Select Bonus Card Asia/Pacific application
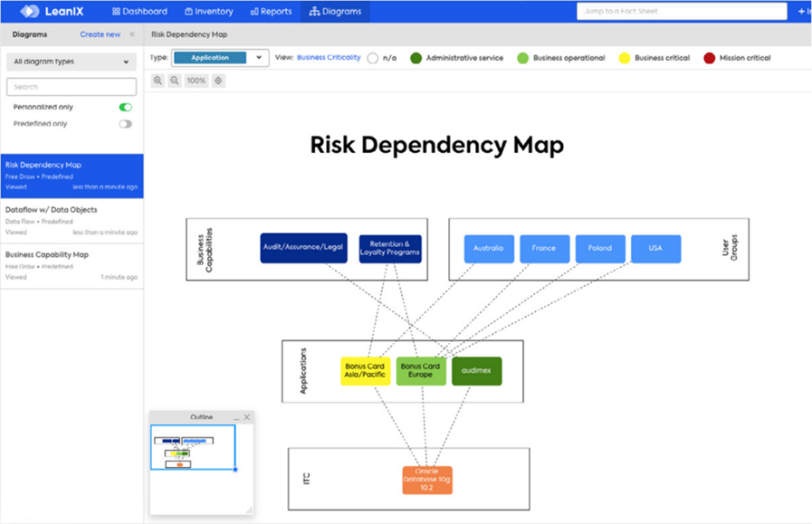 click(x=365, y=371)
